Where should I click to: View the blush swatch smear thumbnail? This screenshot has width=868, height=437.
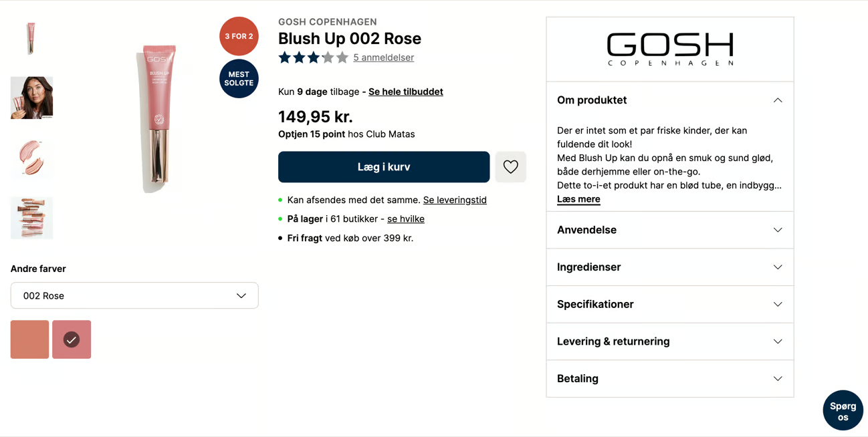pyautogui.click(x=31, y=158)
